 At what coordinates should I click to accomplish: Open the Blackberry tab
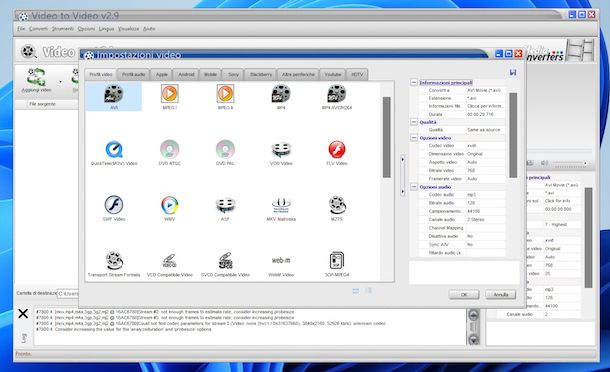pyautogui.click(x=261, y=74)
